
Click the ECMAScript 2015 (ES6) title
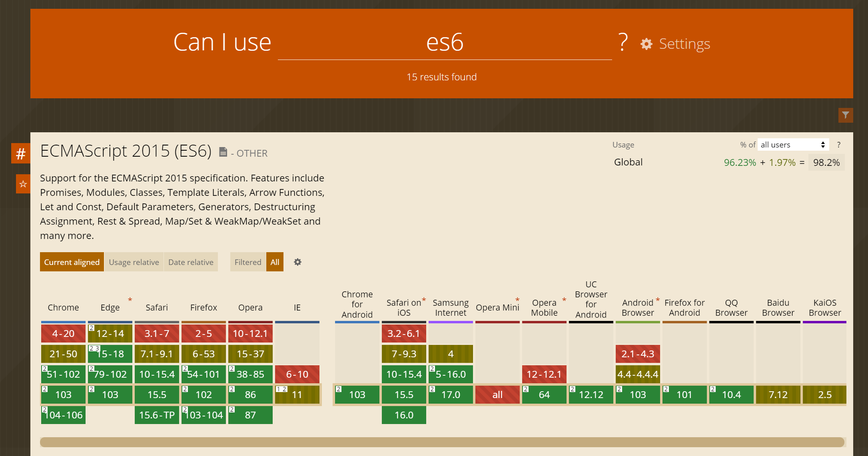pyautogui.click(x=126, y=151)
